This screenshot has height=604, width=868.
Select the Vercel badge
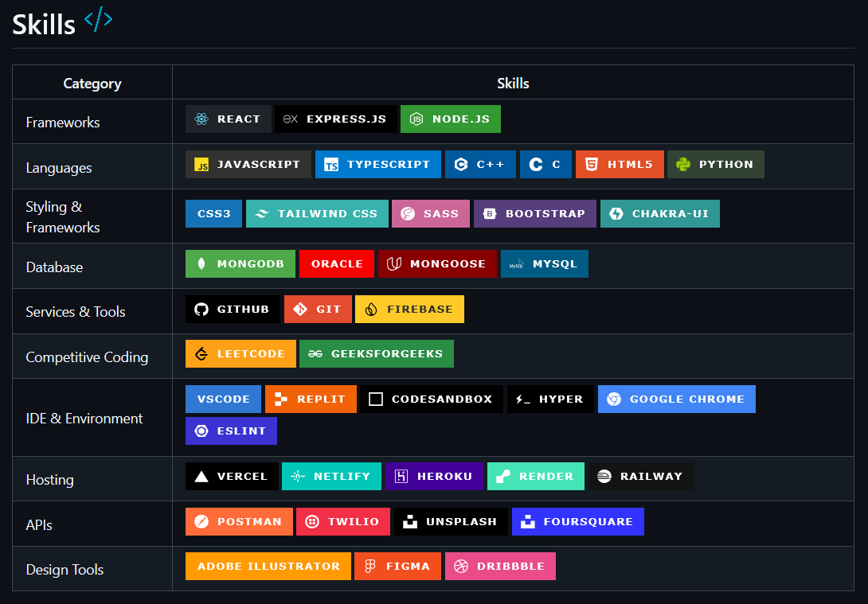click(232, 476)
